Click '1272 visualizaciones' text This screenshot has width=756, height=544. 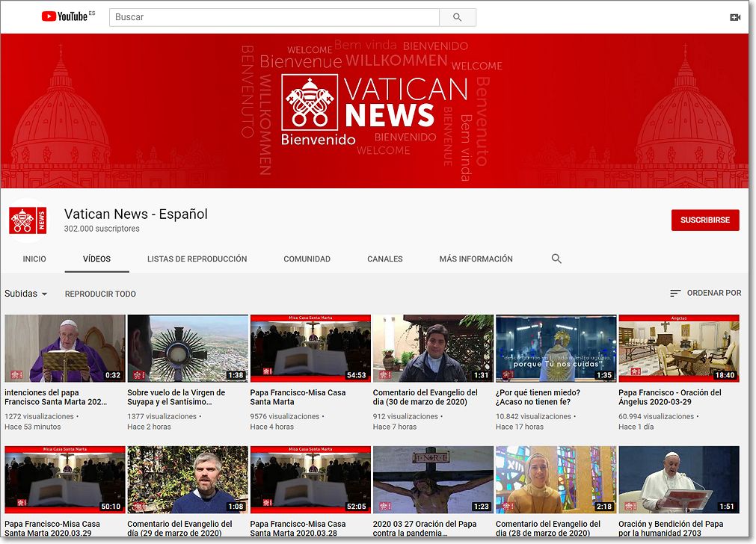[x=39, y=416]
